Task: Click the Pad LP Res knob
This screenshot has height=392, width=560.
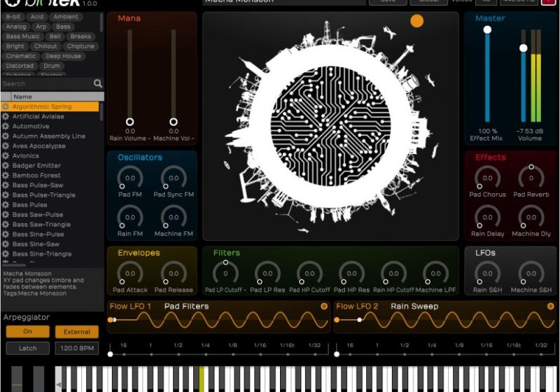Action: coord(267,274)
